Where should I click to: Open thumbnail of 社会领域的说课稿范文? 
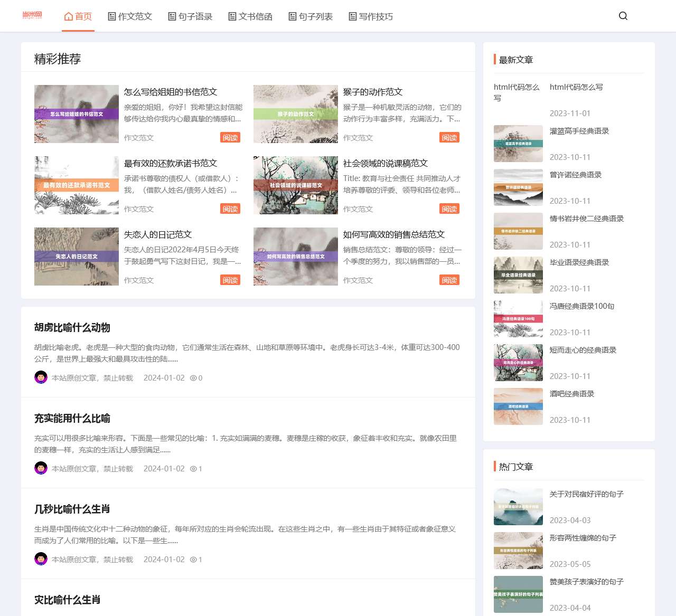click(296, 185)
